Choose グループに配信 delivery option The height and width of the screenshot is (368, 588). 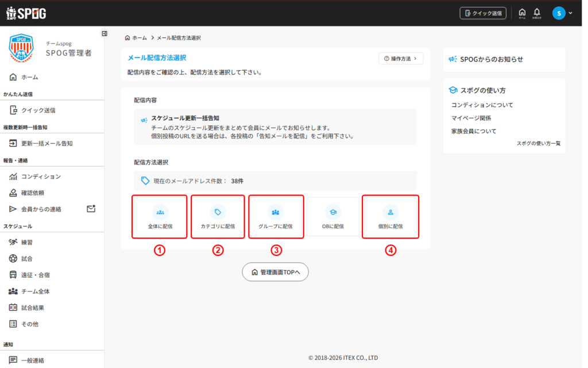tap(276, 217)
